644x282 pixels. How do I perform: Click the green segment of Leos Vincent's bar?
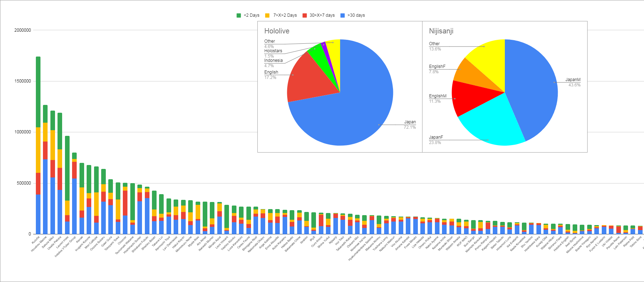coord(227,217)
